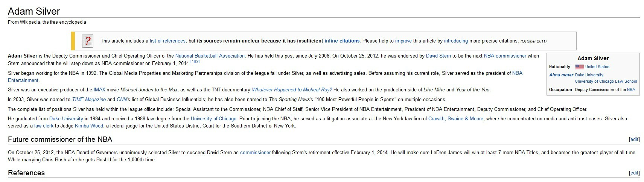The height and width of the screenshot is (182, 644).
Task: Open University of Chicago Law School link
Action: coord(606,81)
